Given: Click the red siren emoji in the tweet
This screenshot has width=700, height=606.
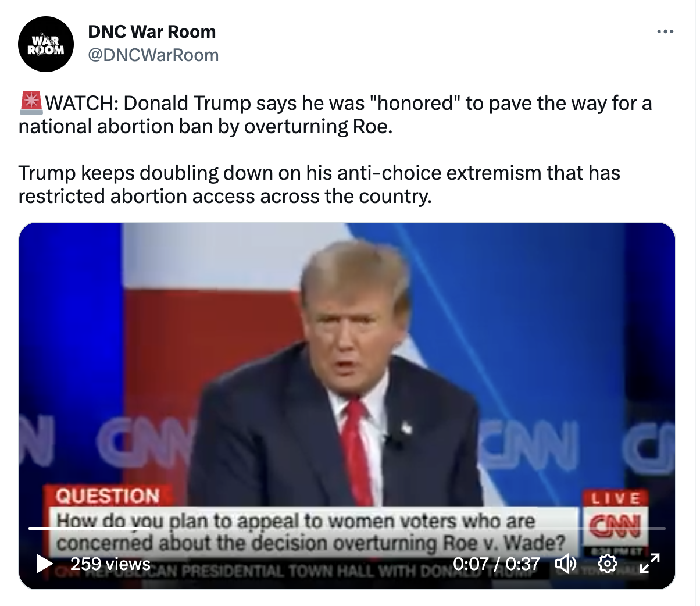Looking at the screenshot, I should click(x=31, y=102).
